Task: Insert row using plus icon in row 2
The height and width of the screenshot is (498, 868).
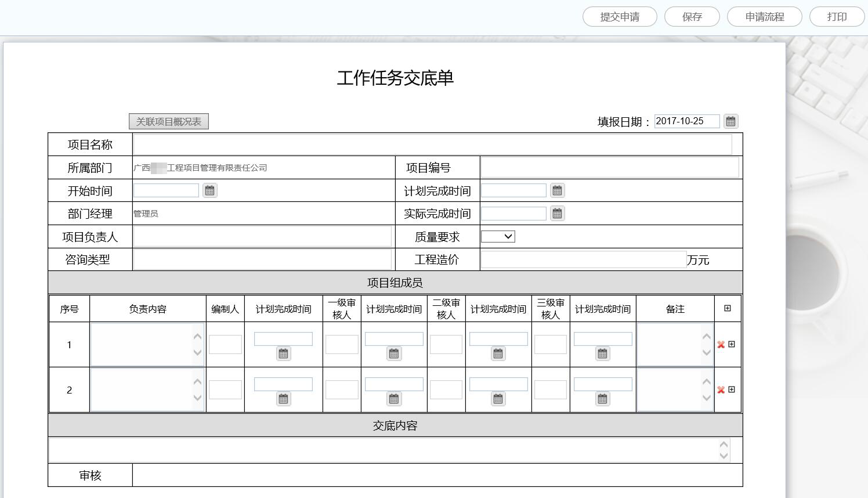Action: tap(732, 389)
